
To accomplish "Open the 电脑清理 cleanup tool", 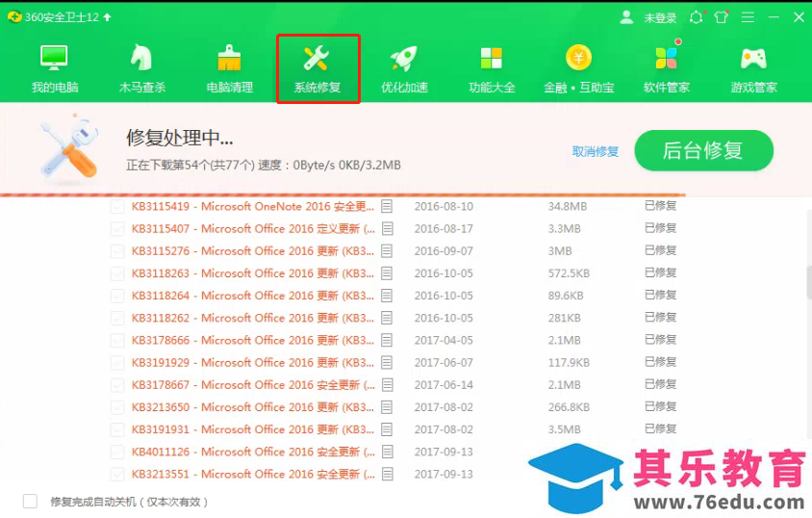I will click(x=229, y=69).
